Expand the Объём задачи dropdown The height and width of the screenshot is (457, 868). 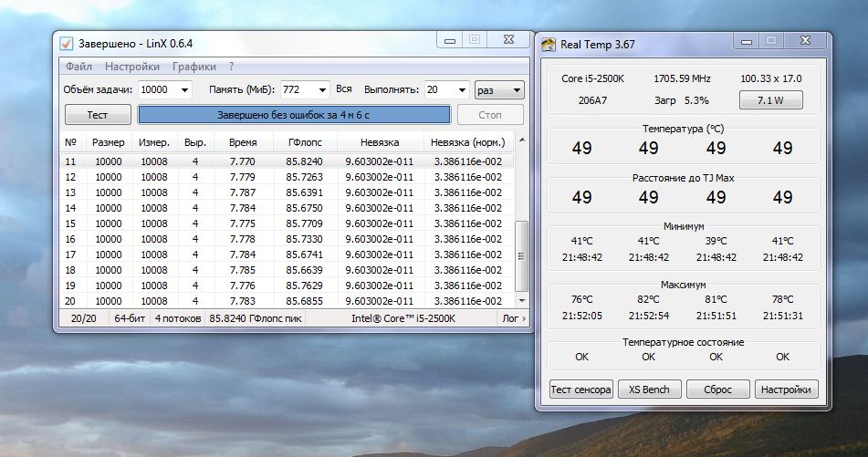point(184,89)
